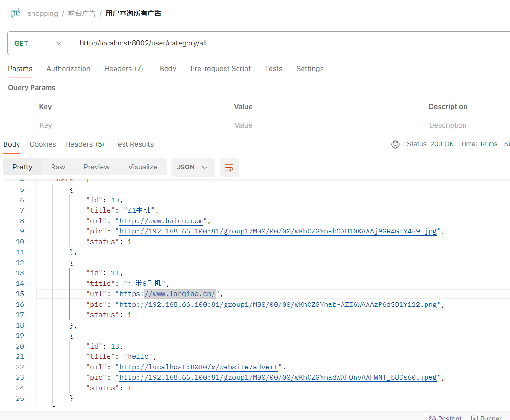Click the request URL field
Screen dimensions: 510x420
coord(293,43)
